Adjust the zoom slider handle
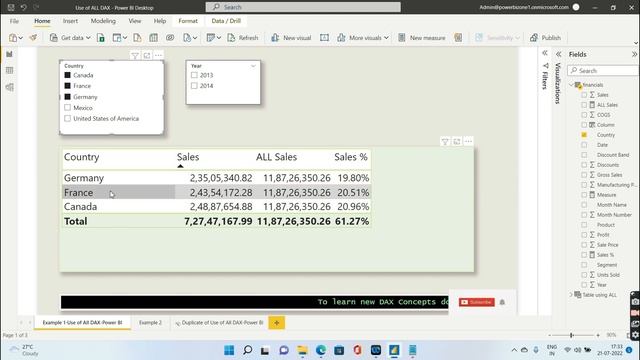 tap(571, 335)
